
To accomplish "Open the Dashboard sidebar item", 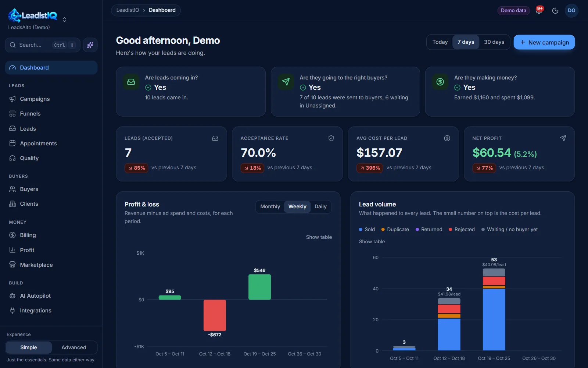I will pyautogui.click(x=51, y=68).
